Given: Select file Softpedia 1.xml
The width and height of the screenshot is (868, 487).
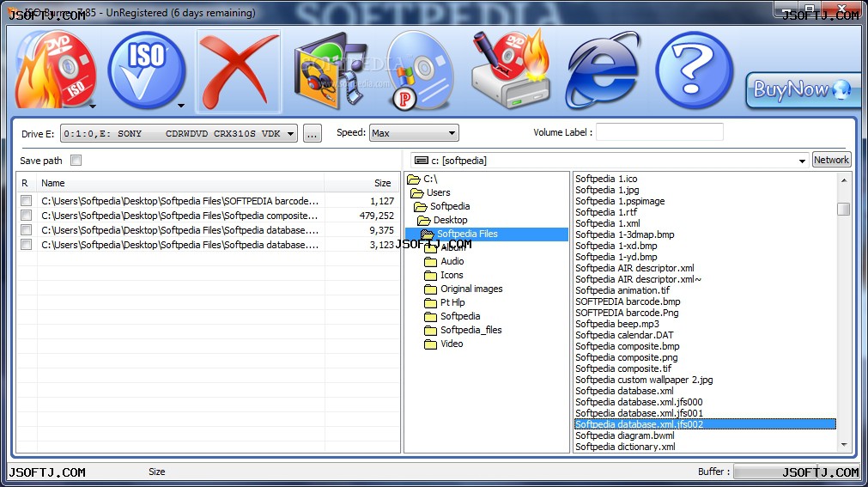Looking at the screenshot, I should (x=608, y=223).
